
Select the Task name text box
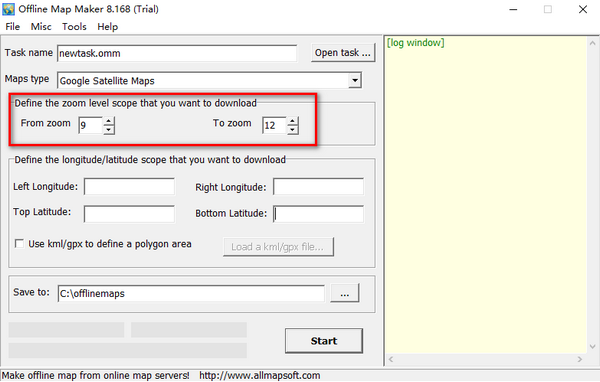pyautogui.click(x=177, y=53)
